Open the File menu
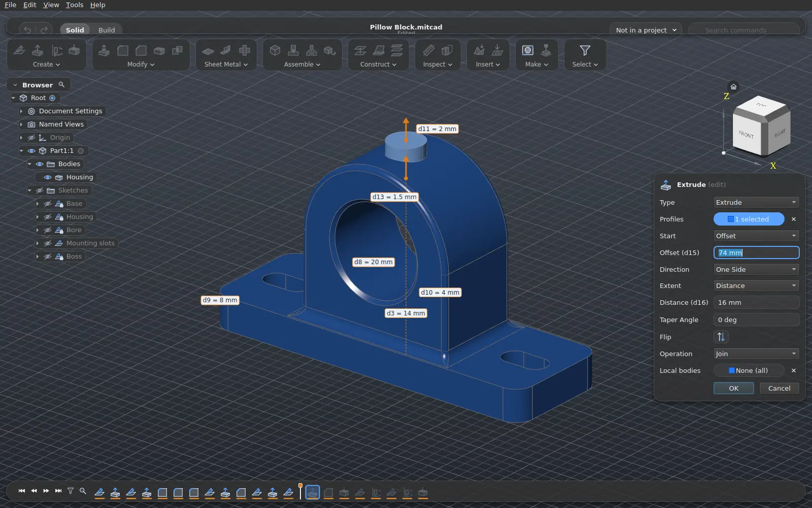The width and height of the screenshot is (812, 508). click(10, 5)
